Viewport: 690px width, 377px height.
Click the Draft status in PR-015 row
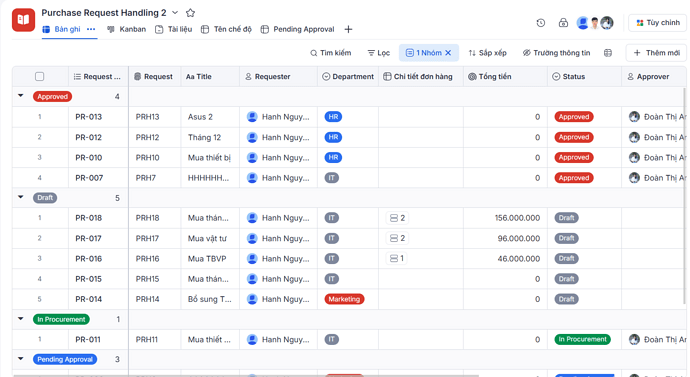566,279
